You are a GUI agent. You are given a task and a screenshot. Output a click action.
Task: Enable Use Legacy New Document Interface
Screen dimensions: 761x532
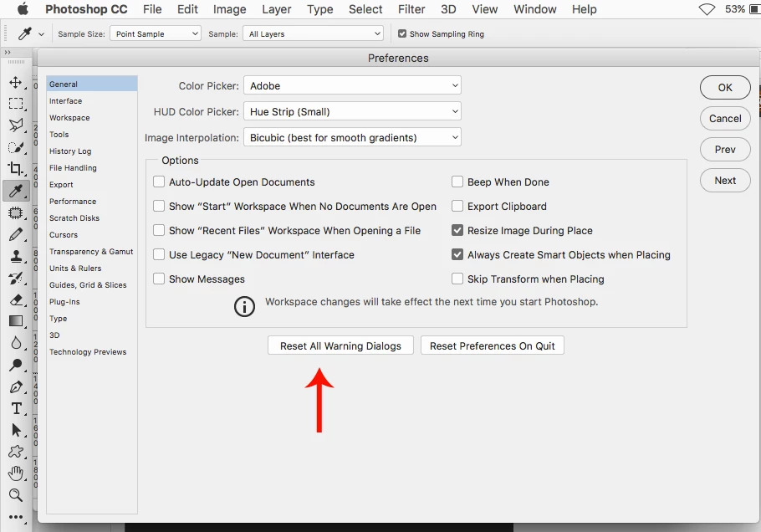159,254
